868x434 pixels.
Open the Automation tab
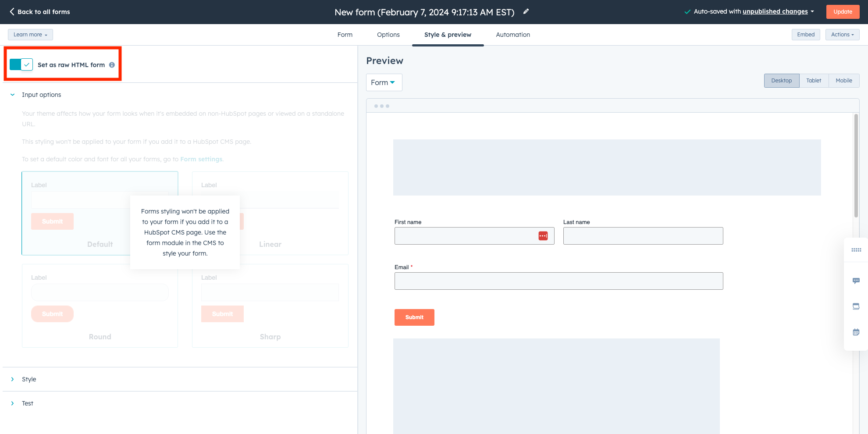point(512,35)
